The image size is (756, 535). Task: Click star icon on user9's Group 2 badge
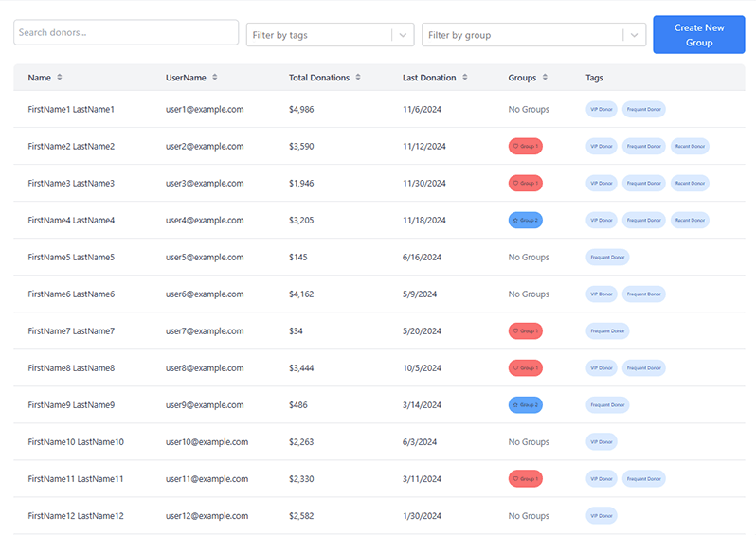[515, 405]
